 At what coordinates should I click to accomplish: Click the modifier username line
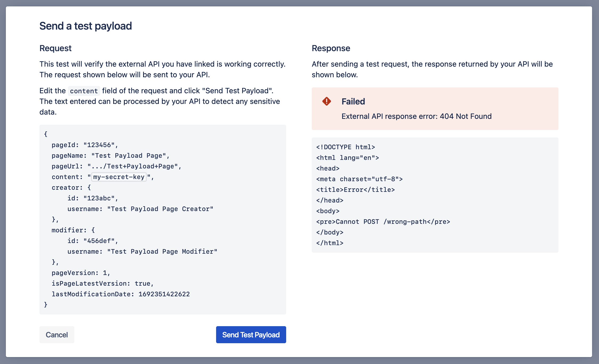pyautogui.click(x=142, y=252)
